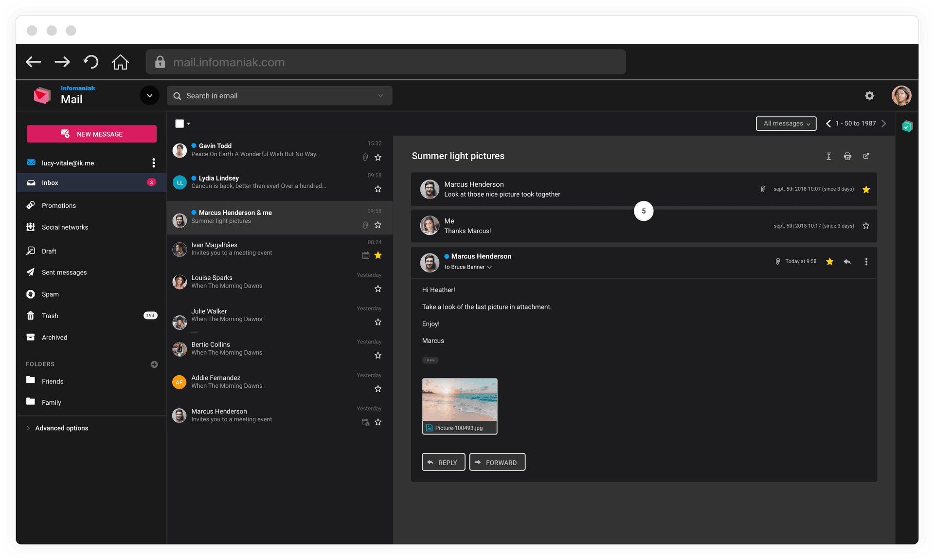Click the Reply button at bottom
934x560 pixels.
442,462
